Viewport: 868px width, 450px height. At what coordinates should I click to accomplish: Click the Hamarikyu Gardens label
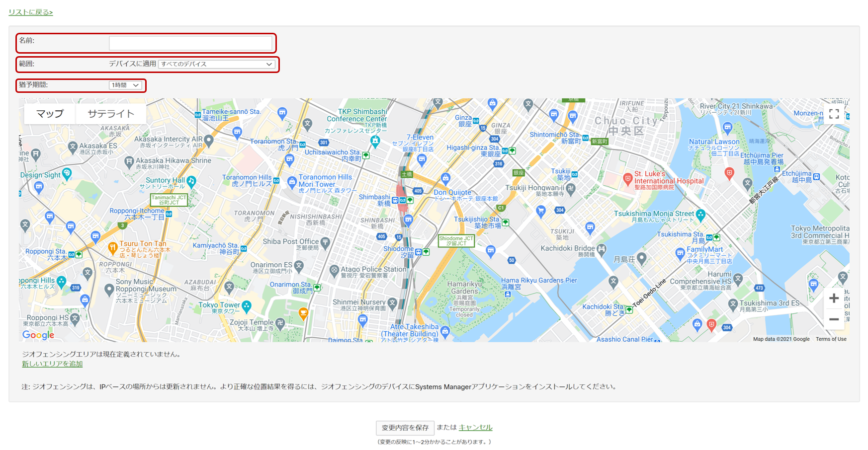pyautogui.click(x=464, y=288)
